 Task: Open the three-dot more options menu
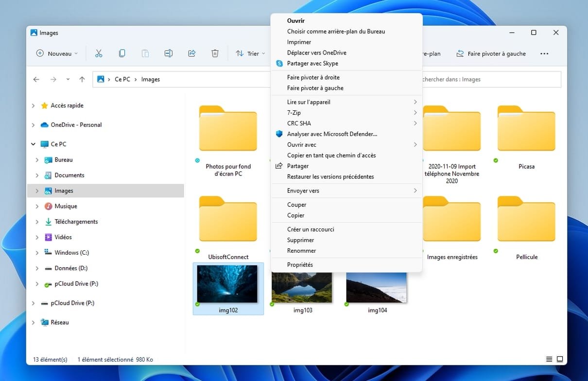coord(544,53)
